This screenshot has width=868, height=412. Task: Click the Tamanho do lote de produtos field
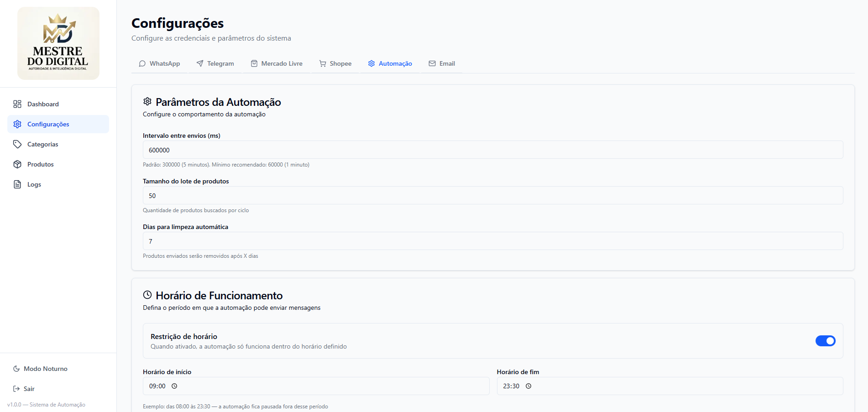[x=492, y=196]
